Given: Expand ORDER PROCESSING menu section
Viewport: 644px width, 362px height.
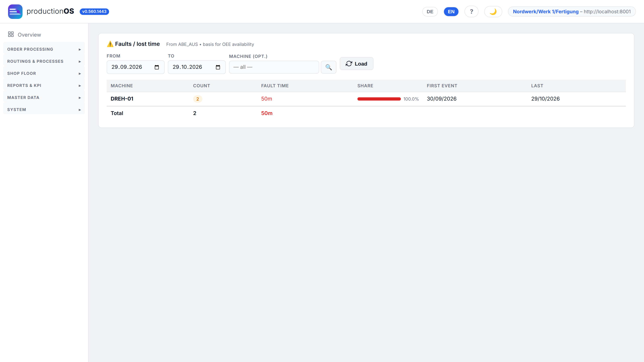Looking at the screenshot, I should pos(44,49).
